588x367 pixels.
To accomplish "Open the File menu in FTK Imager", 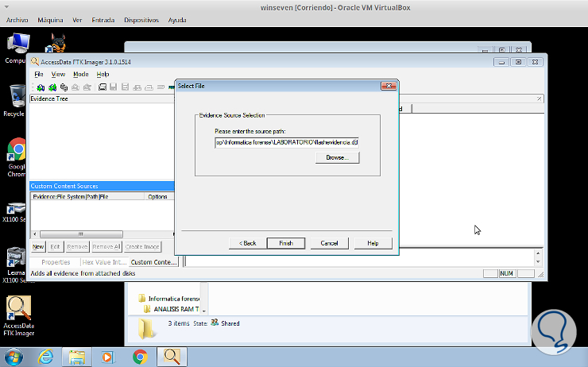I will [39, 74].
